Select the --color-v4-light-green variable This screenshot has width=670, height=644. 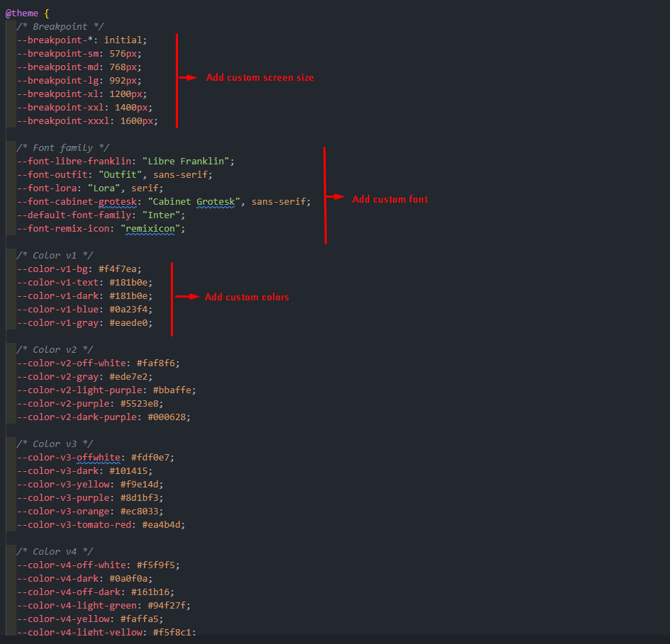click(75, 605)
